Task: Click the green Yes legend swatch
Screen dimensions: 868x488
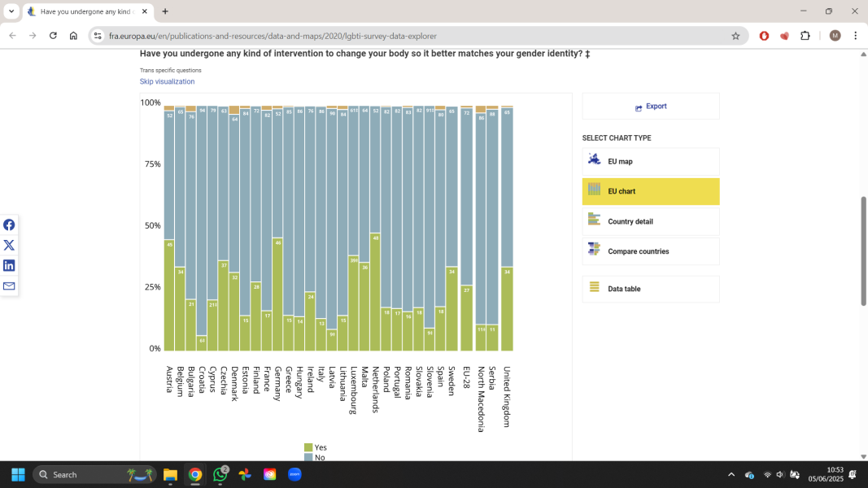Action: tap(308, 447)
